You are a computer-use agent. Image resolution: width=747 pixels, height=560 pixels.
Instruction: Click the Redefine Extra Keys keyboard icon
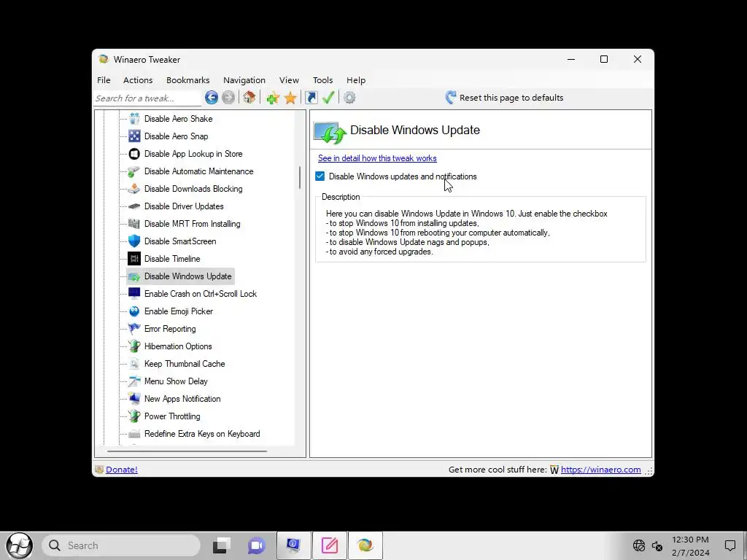click(x=134, y=434)
